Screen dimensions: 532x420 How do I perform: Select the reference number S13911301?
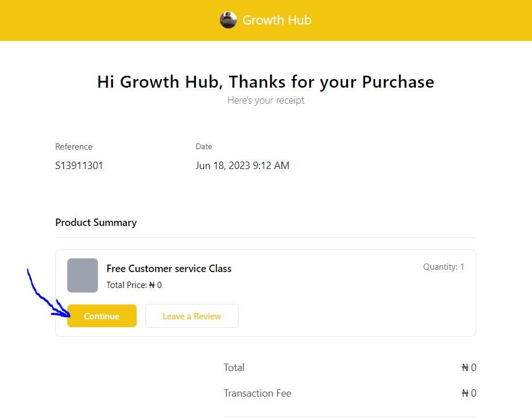click(79, 166)
